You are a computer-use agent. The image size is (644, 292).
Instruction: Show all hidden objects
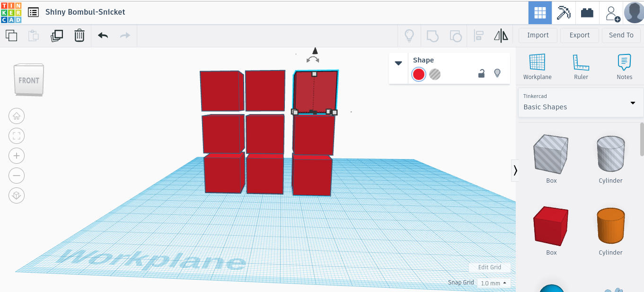pyautogui.click(x=409, y=35)
